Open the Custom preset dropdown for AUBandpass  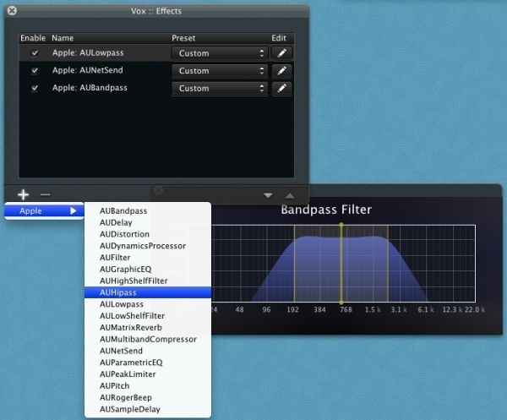point(220,88)
